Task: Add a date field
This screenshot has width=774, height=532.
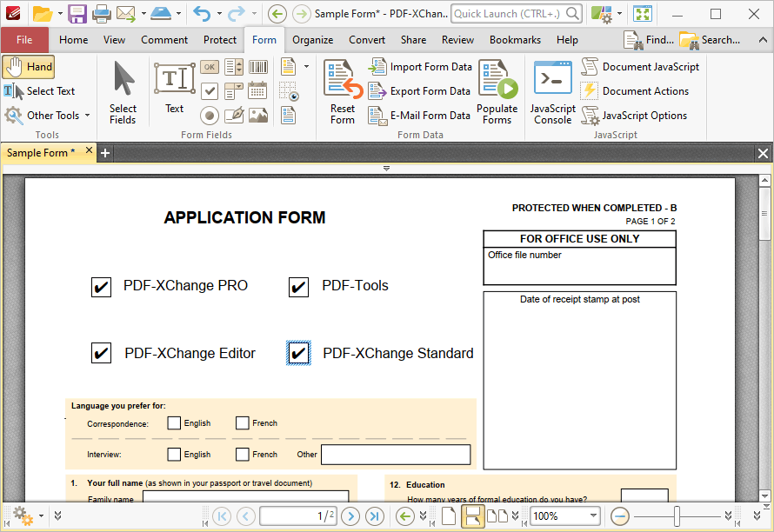Action: 257,90
